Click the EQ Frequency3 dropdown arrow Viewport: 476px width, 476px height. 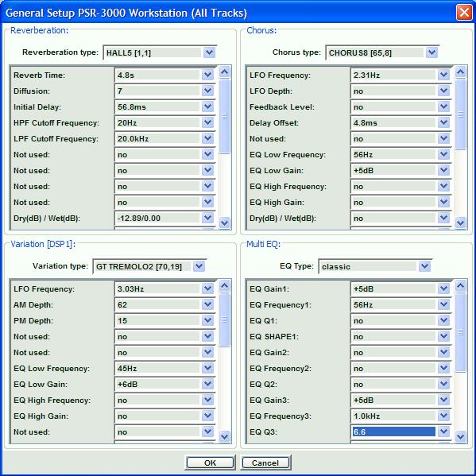(x=443, y=416)
